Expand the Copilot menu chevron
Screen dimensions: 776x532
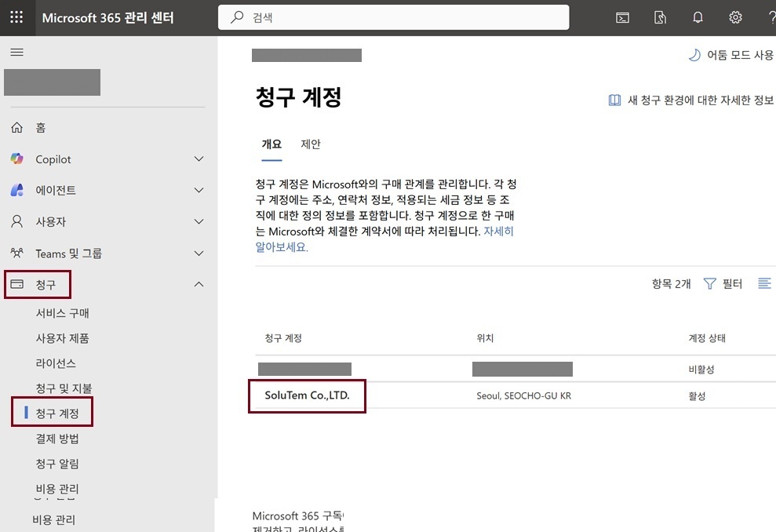click(199, 159)
